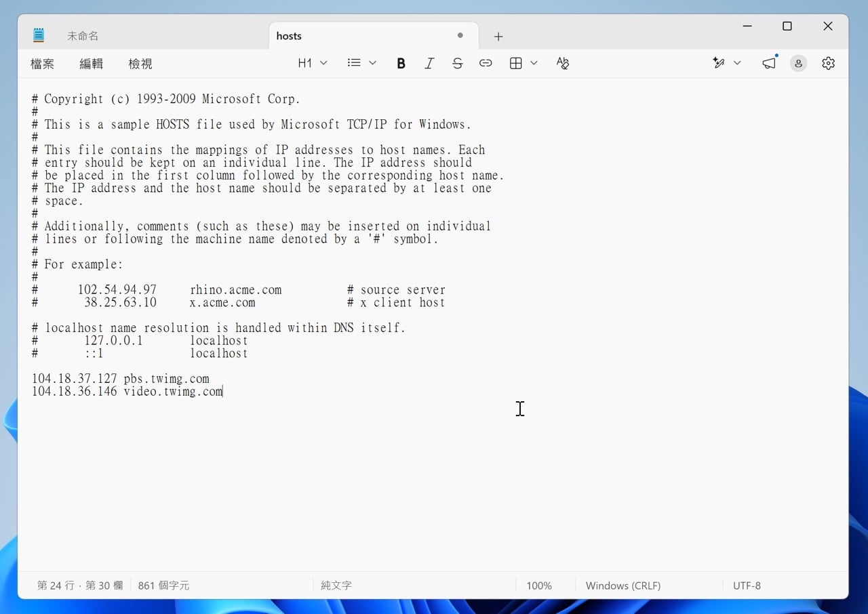
Task: Close the Notepad window
Action: point(827,26)
